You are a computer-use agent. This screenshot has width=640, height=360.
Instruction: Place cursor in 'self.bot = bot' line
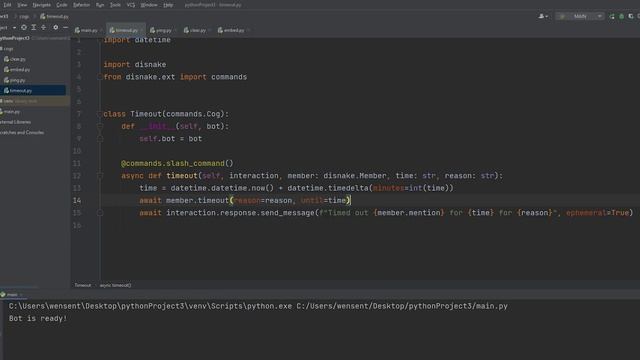pyautogui.click(x=171, y=139)
